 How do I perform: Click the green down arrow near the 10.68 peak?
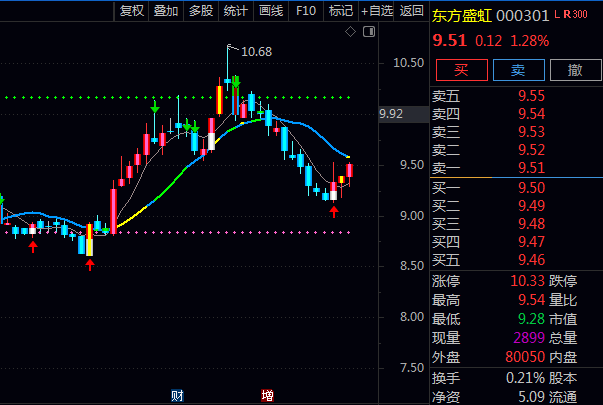point(236,82)
